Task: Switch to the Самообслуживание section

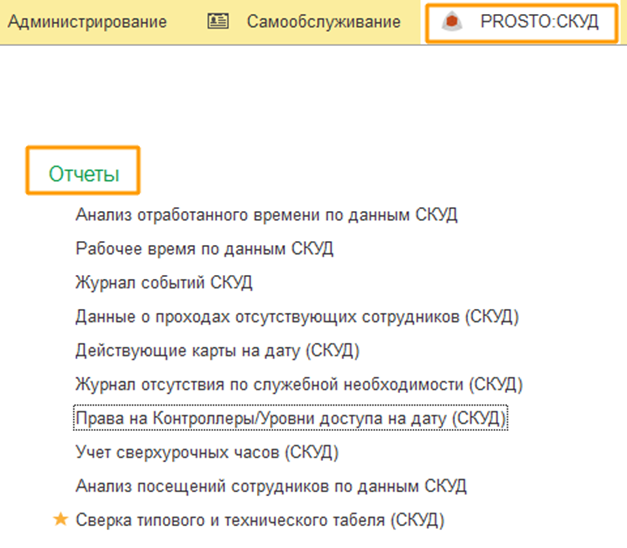Action: (x=323, y=22)
